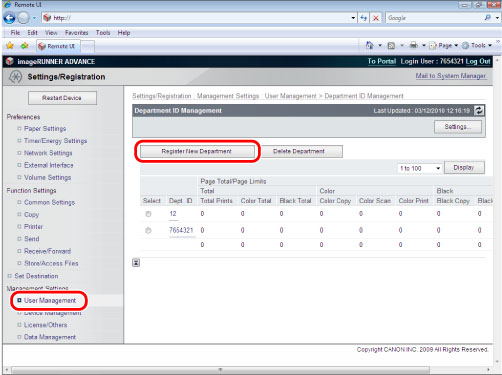This screenshot has height=375, width=502.
Task: Open the Edit menu
Action: click(33, 33)
